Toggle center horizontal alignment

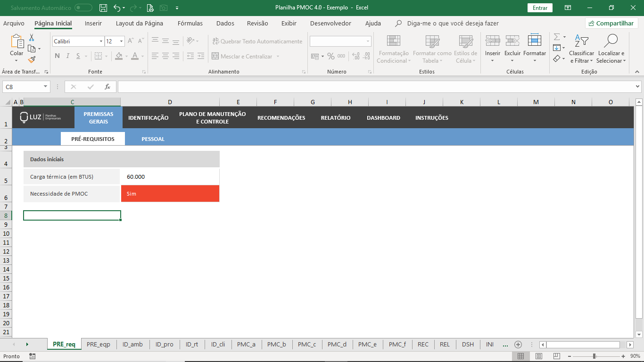(165, 56)
